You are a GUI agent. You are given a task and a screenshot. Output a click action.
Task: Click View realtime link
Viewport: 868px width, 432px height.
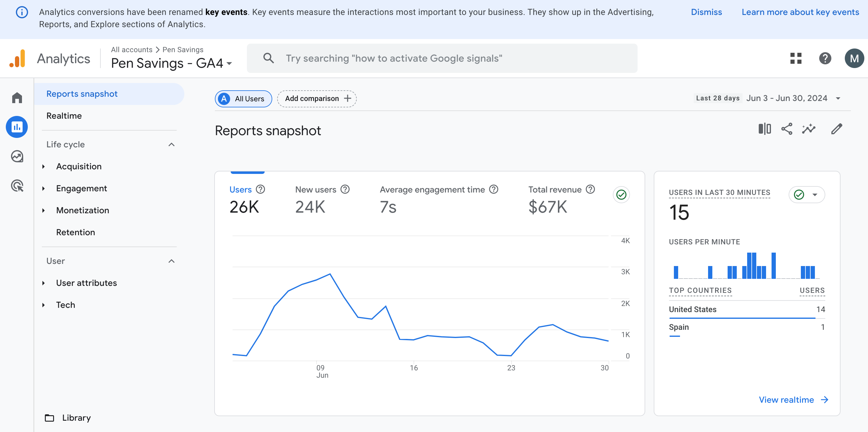coord(793,400)
